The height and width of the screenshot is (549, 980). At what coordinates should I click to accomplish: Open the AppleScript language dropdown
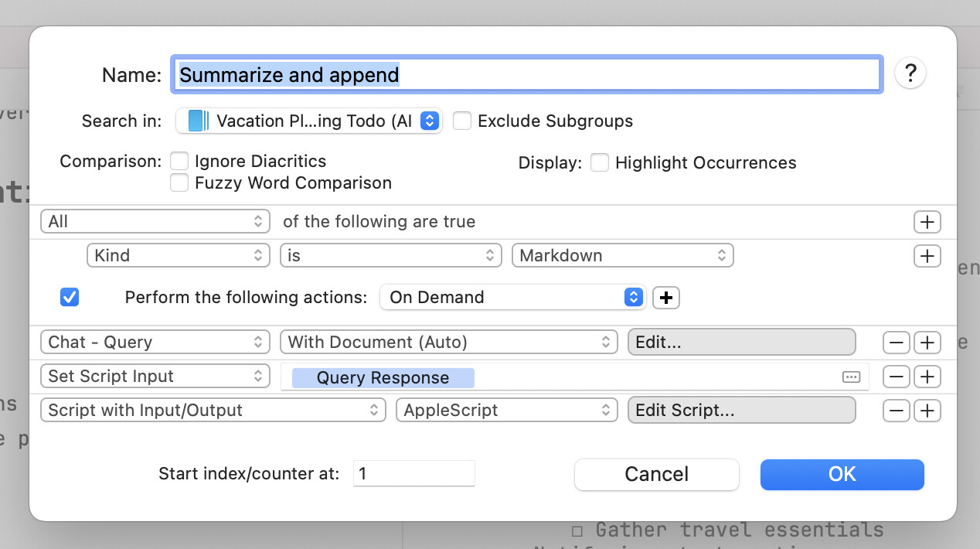[506, 411]
